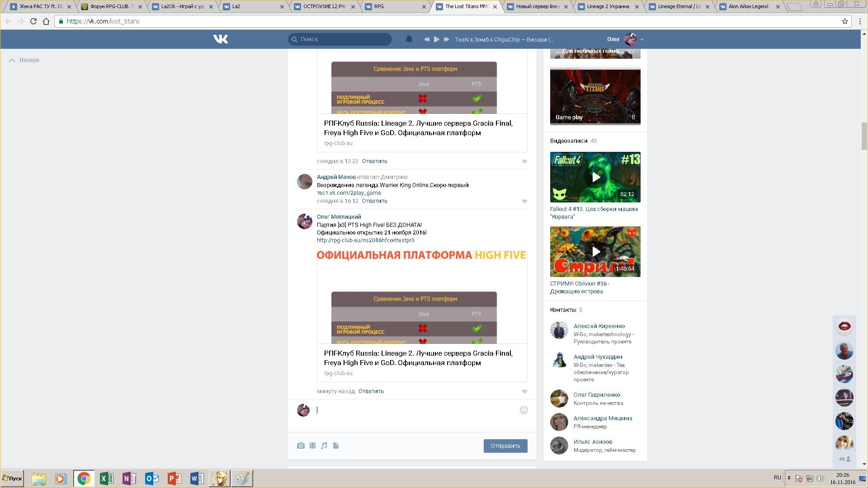Like the newest comment posted a minute ago

point(524,391)
